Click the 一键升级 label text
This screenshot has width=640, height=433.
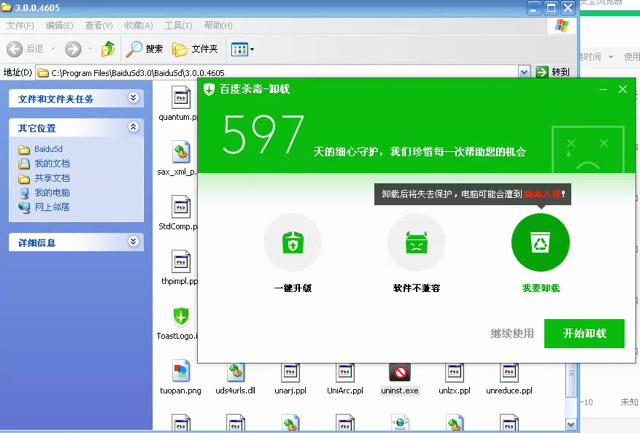click(293, 288)
